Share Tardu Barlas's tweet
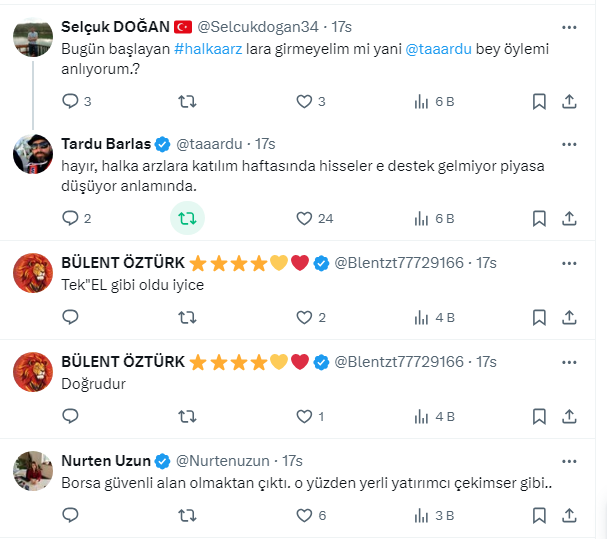The width and height of the screenshot is (607, 539). [569, 218]
